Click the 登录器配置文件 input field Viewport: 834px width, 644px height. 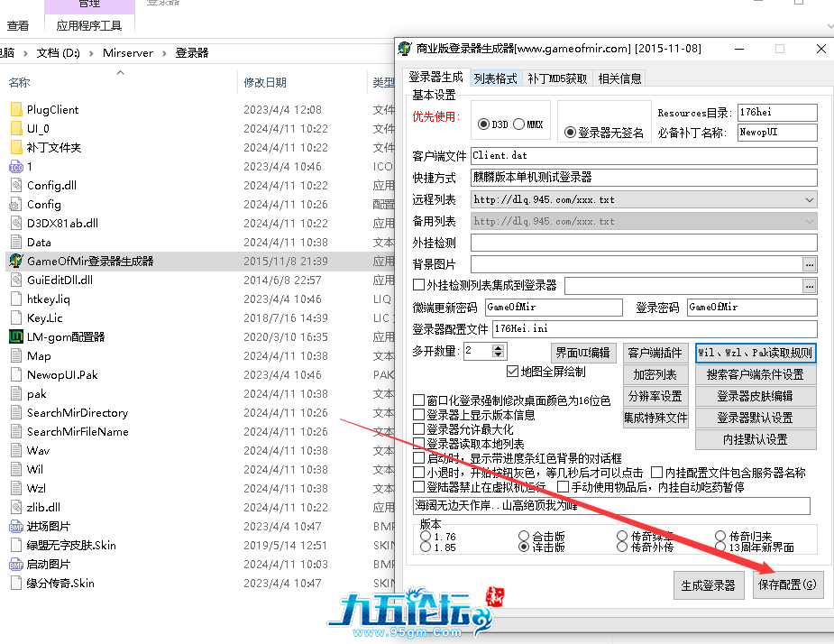[x=655, y=328]
